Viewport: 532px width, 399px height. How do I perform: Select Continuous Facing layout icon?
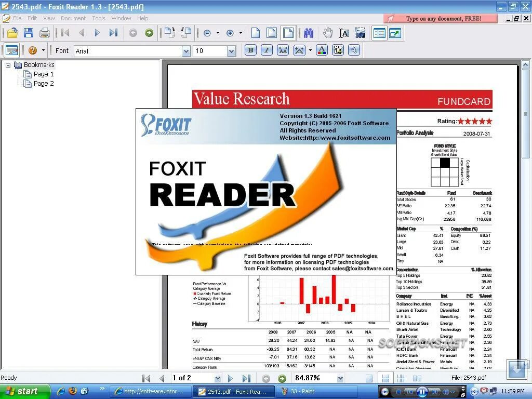(x=401, y=378)
